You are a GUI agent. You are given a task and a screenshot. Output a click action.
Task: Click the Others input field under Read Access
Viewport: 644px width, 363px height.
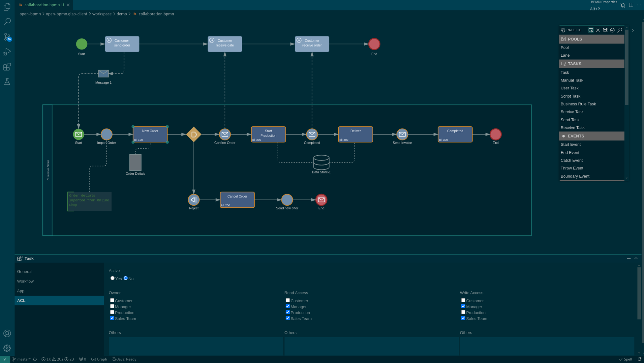371,346
